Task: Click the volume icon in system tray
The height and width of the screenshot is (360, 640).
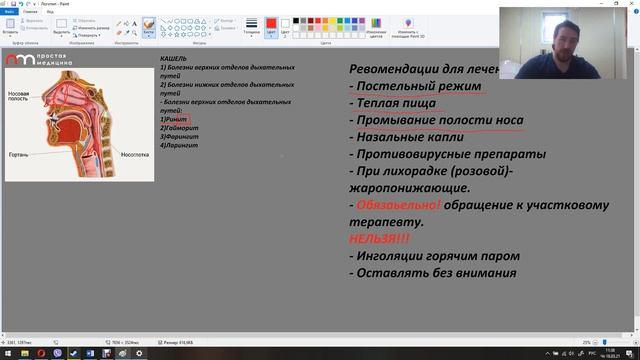Action: [x=571, y=353]
